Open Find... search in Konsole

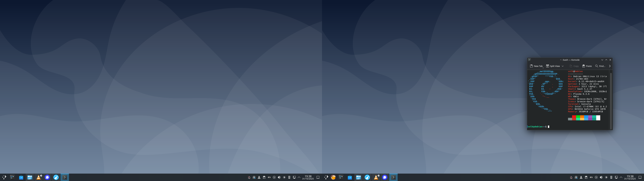click(x=600, y=66)
